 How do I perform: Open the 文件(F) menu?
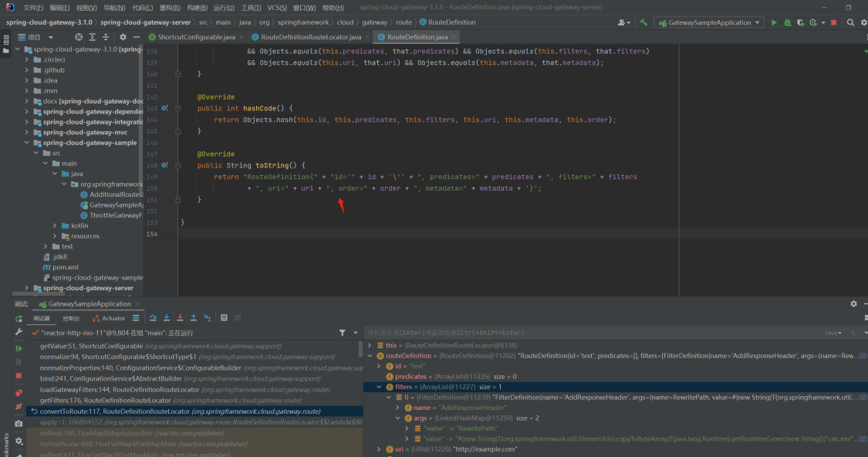33,8
